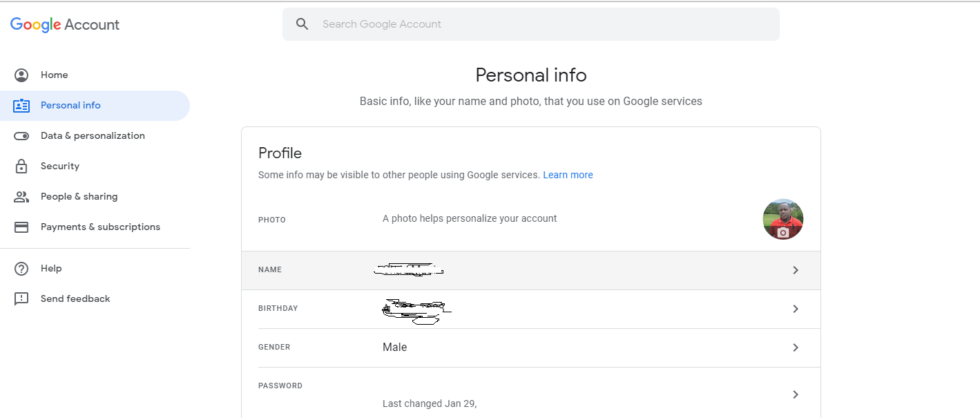The height and width of the screenshot is (418, 980).
Task: Click the Learn more link
Action: (x=568, y=175)
